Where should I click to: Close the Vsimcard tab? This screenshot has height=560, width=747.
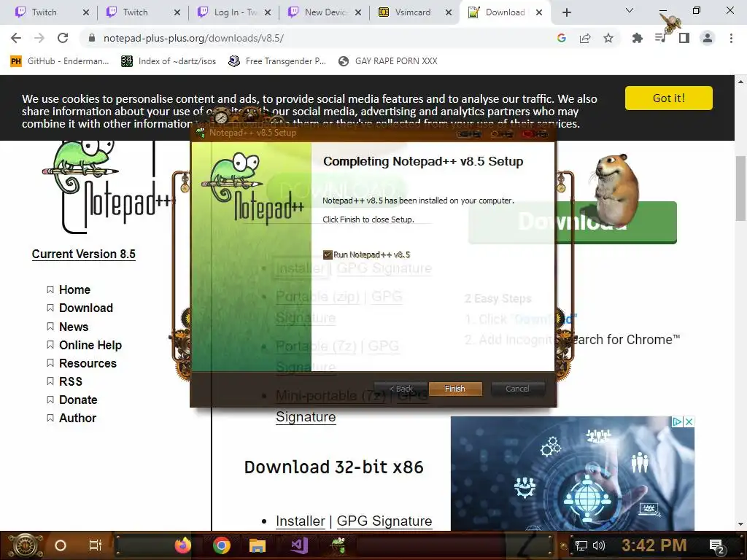(x=449, y=12)
